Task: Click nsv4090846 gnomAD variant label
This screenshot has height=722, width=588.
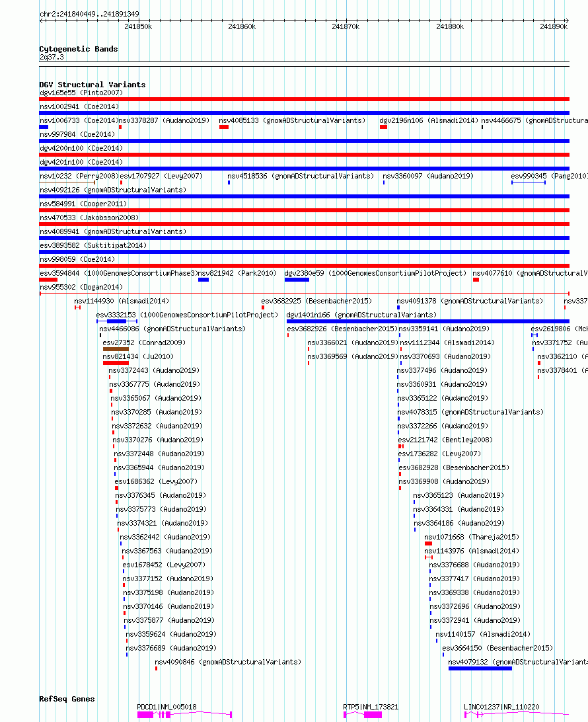Action: click(228, 661)
